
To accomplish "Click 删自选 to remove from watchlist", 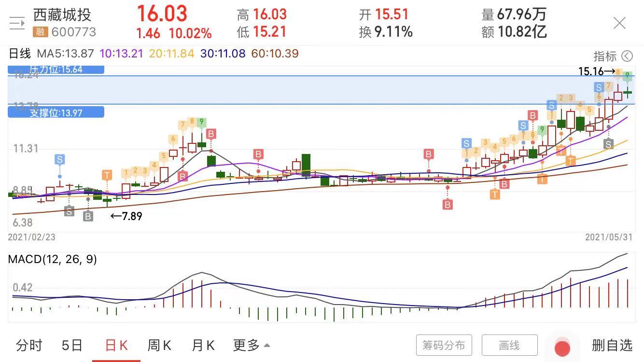I will (x=612, y=346).
